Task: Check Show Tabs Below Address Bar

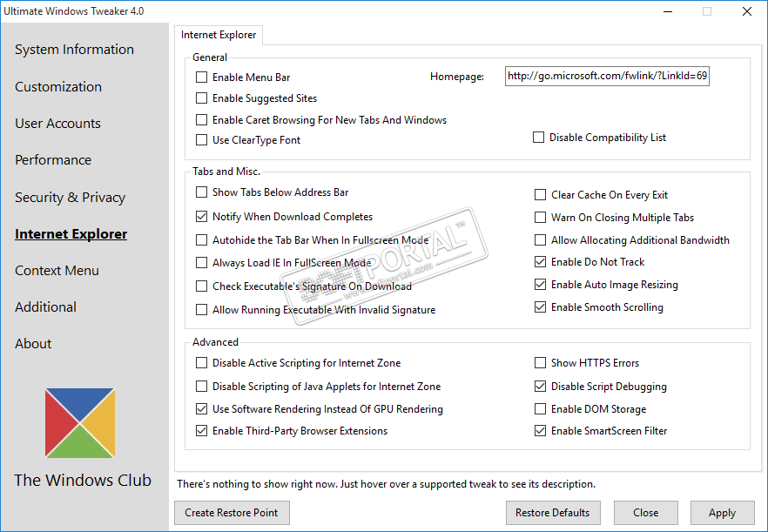Action: click(x=201, y=192)
